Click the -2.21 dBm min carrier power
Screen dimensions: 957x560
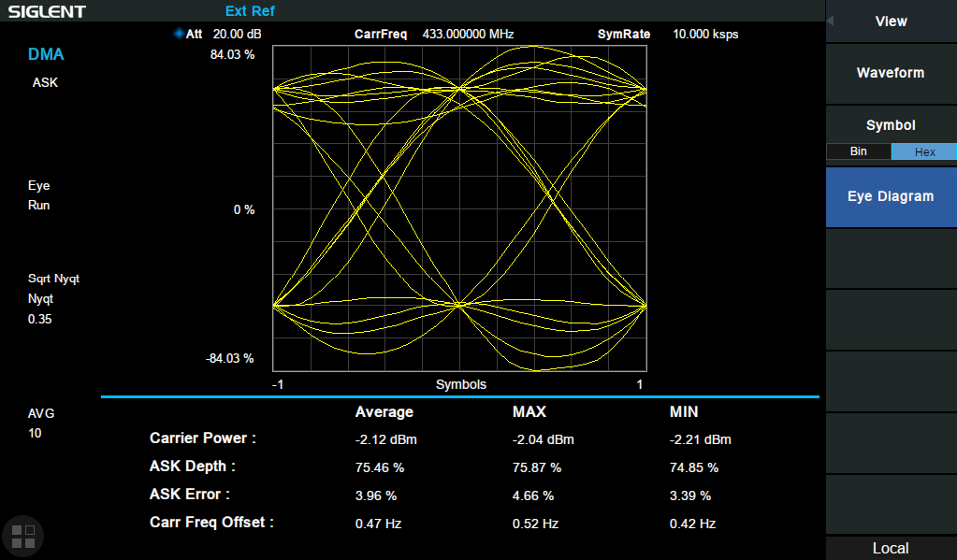(x=700, y=439)
